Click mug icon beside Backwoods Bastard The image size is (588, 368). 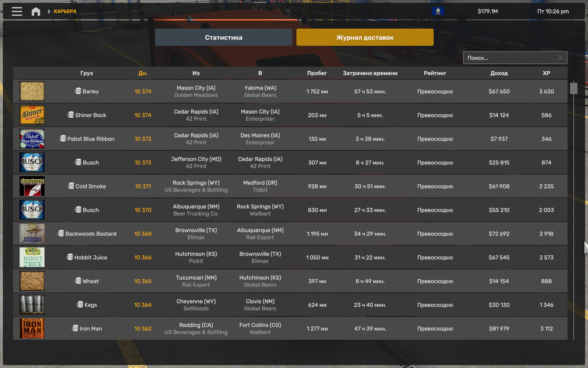pyautogui.click(x=61, y=233)
